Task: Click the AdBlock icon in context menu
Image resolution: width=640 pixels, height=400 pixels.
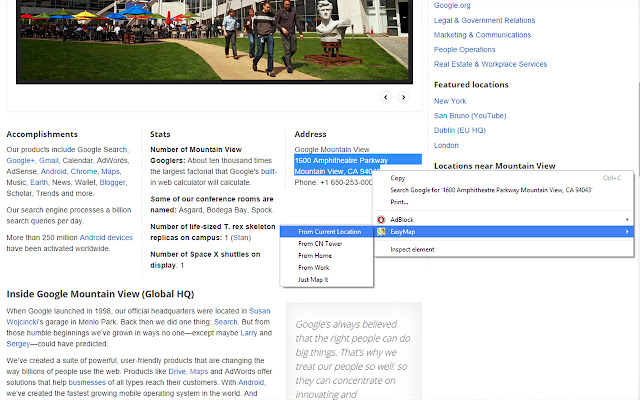Action: click(381, 220)
